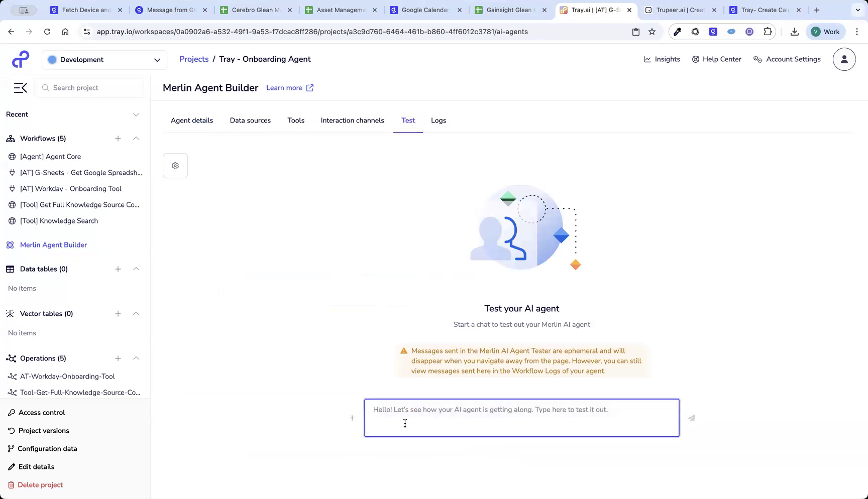Screen dimensions: 868x499
Task: Open the Data sources tab
Action: click(250, 120)
